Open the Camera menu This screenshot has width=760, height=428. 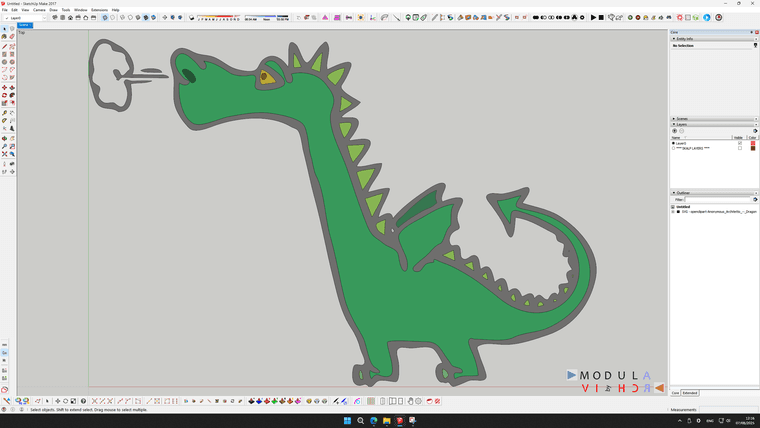[39, 10]
